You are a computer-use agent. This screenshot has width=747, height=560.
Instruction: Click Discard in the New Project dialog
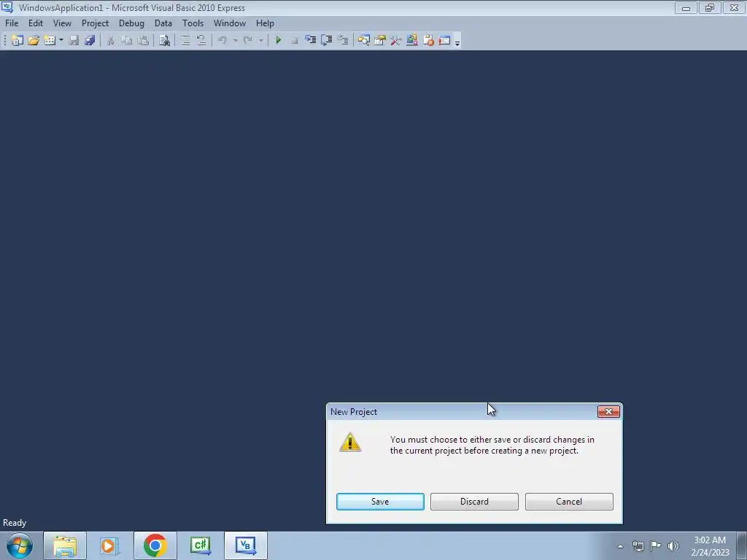click(x=474, y=502)
